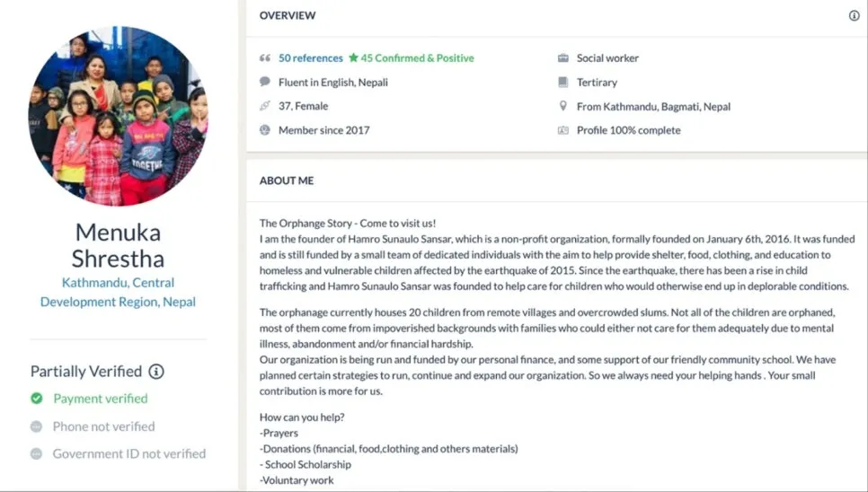Screen dimensions: 868x492
Task: Click Menuka Shrestha's profile photo
Action: point(118,115)
